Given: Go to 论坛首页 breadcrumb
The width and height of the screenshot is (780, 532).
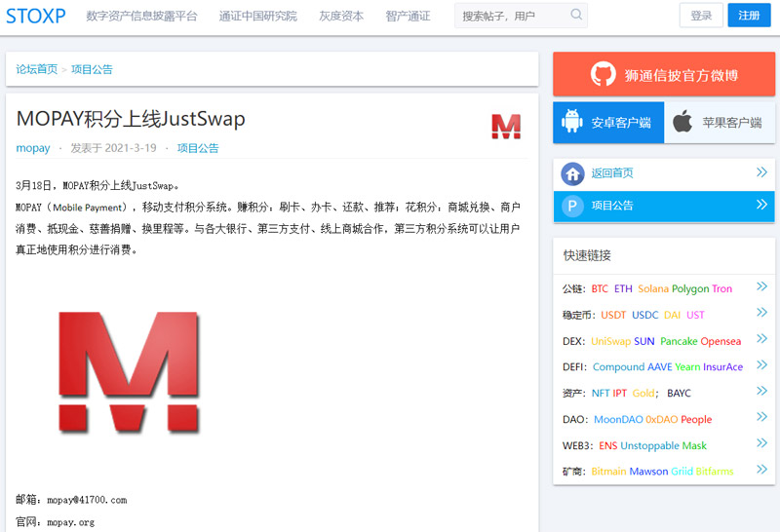Looking at the screenshot, I should pos(37,69).
